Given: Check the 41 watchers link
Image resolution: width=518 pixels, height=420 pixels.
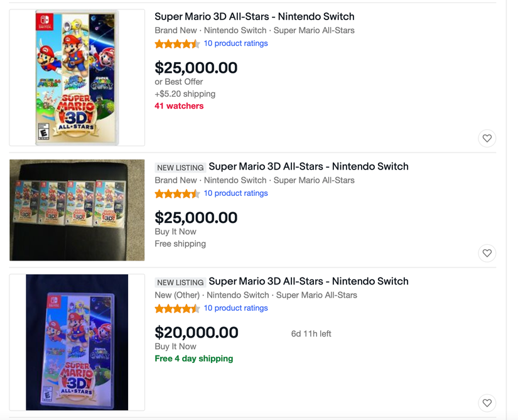Looking at the screenshot, I should point(179,105).
